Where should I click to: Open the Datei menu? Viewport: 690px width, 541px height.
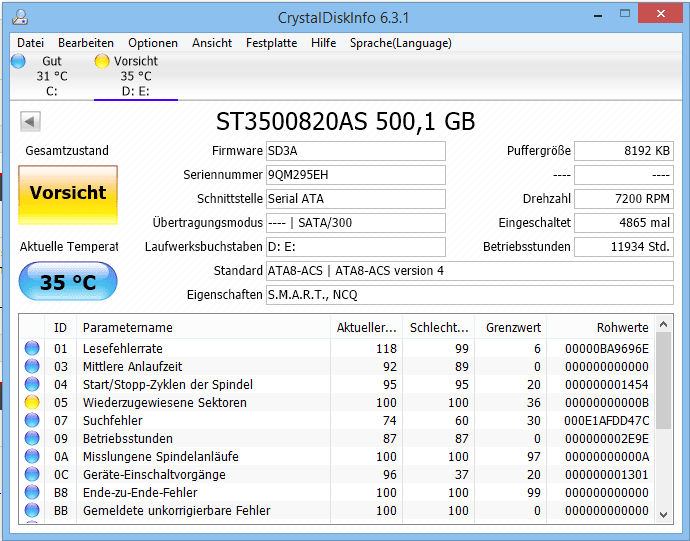coord(30,43)
